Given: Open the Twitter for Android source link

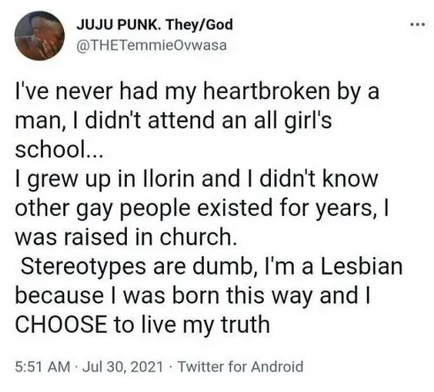Looking at the screenshot, I should pyautogui.click(x=241, y=366).
